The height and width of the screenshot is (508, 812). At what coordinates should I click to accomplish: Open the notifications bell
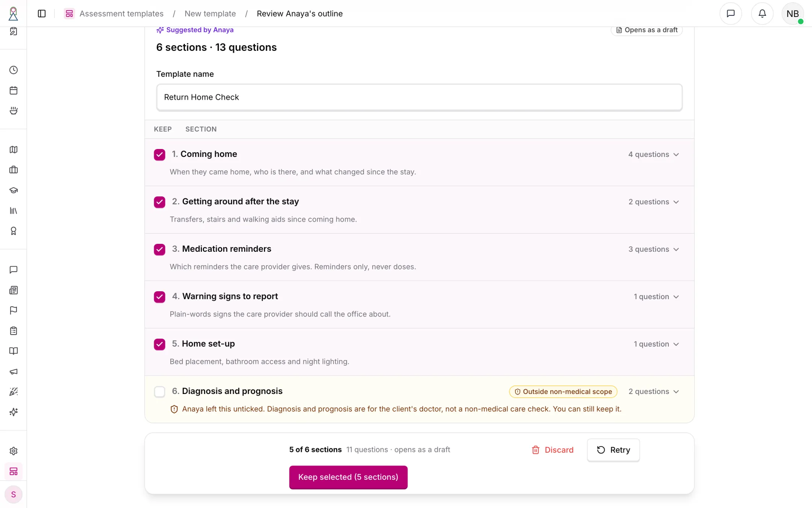click(762, 14)
